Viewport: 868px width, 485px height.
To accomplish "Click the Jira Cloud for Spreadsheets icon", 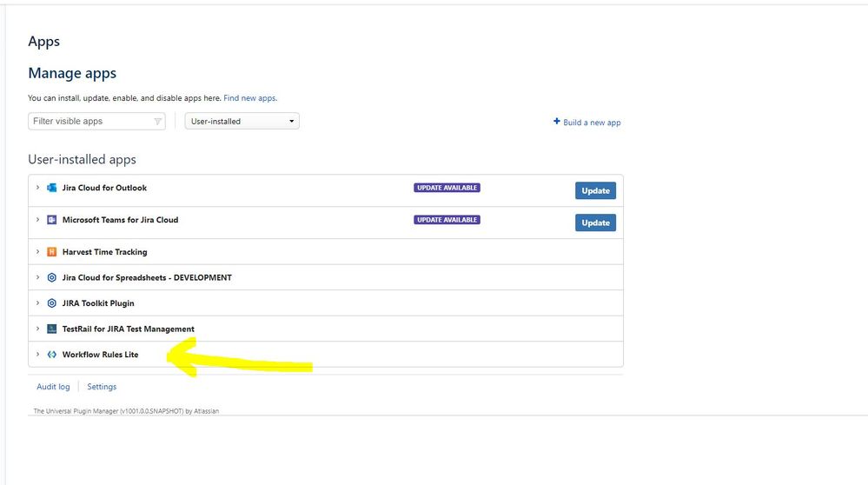I will point(51,277).
